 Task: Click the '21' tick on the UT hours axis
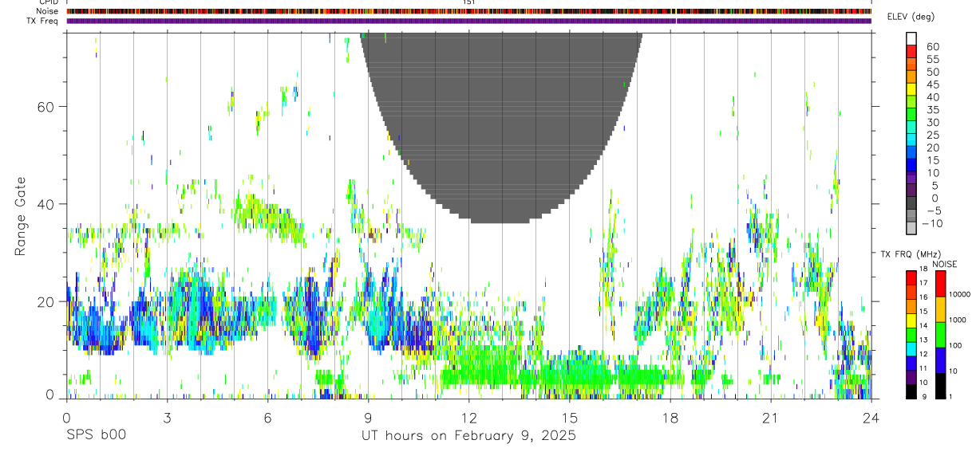[770, 418]
